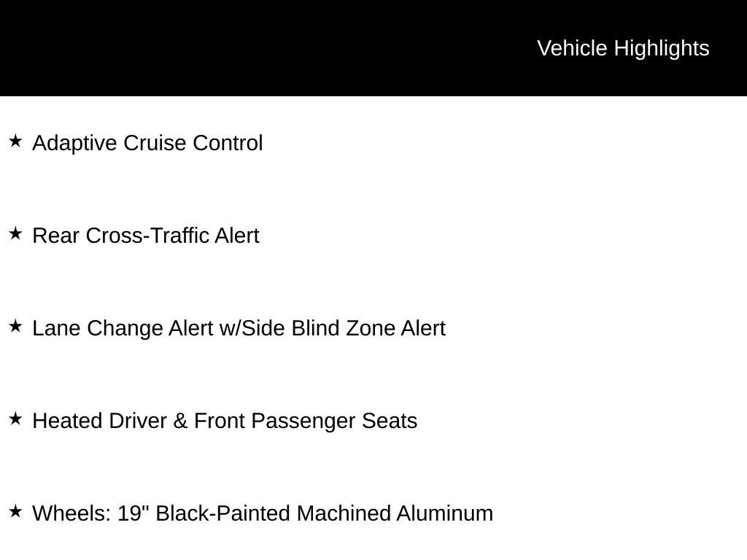The width and height of the screenshot is (747, 560).
Task: Click the star beside Adaptive Cruise Control
Action: tap(16, 141)
